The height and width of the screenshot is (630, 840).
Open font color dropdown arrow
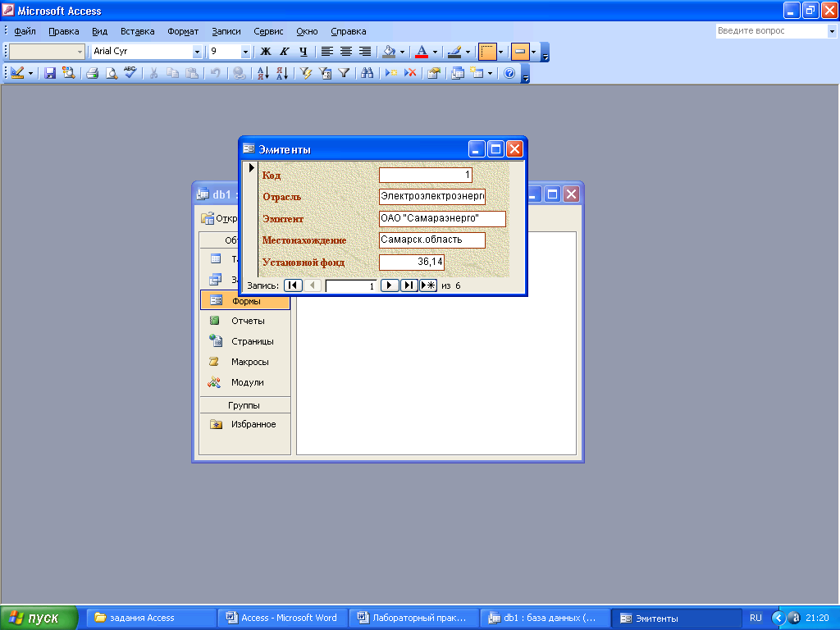click(x=435, y=52)
